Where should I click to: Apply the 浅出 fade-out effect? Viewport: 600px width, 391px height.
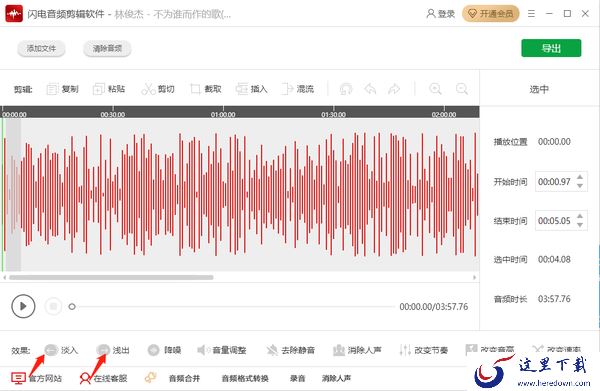pos(113,350)
